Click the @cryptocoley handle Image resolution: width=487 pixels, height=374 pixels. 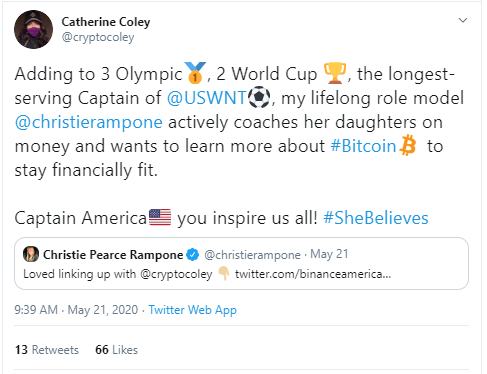tap(98, 37)
